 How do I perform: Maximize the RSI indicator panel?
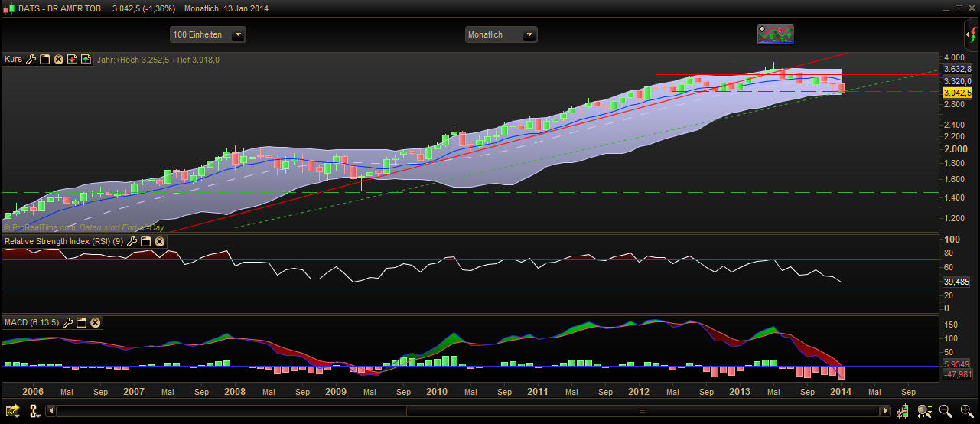coord(145,242)
